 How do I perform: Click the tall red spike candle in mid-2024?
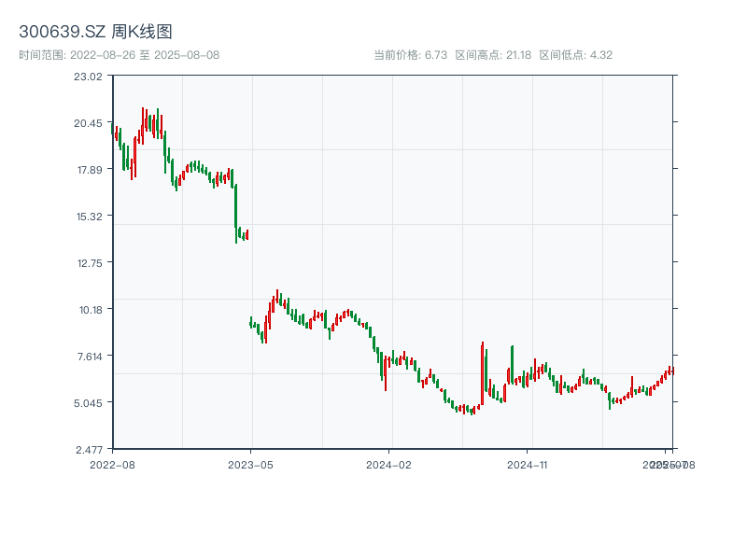(x=483, y=373)
